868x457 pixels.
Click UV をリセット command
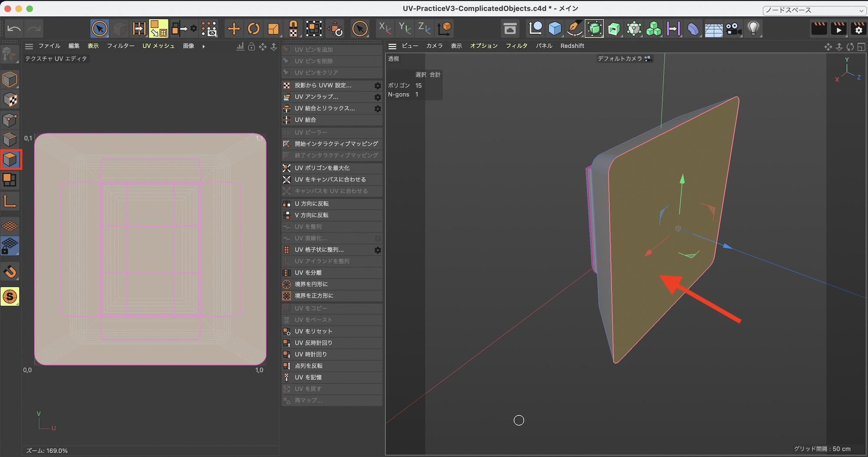pos(313,332)
